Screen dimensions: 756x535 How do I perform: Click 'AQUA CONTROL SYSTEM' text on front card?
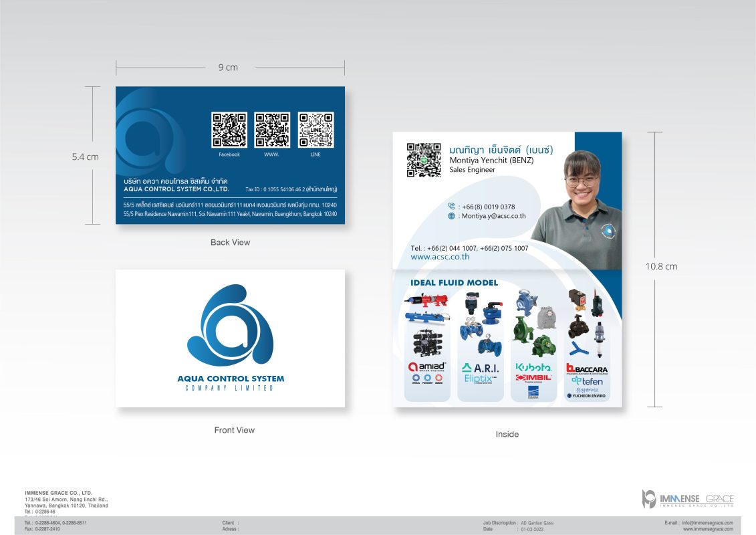(x=231, y=379)
